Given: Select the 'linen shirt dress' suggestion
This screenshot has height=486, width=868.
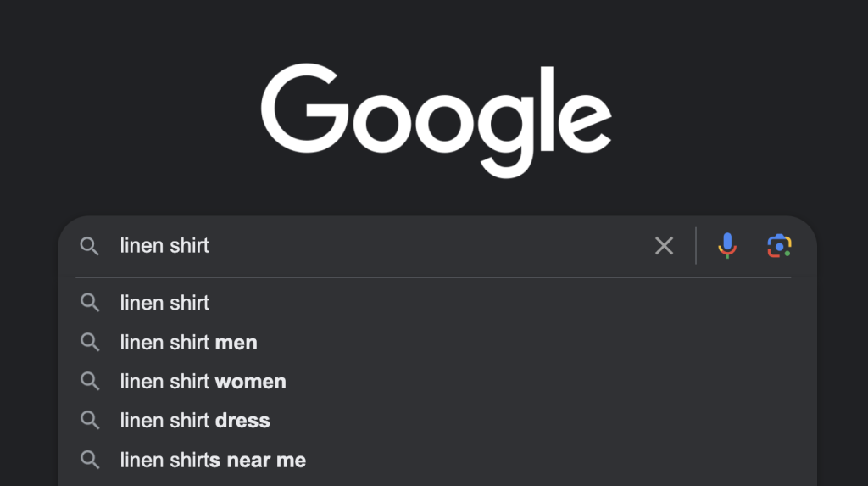Looking at the screenshot, I should point(437,421).
